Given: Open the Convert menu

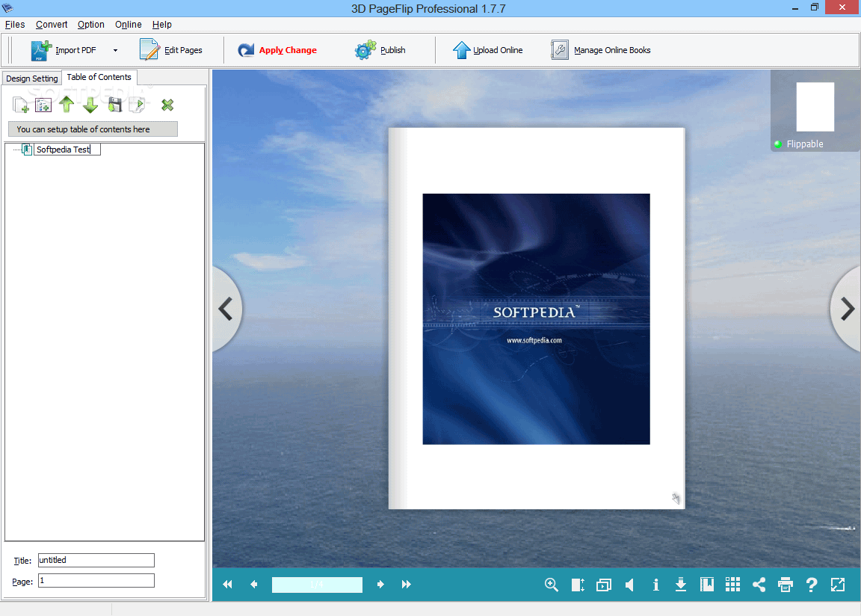Looking at the screenshot, I should (x=52, y=25).
